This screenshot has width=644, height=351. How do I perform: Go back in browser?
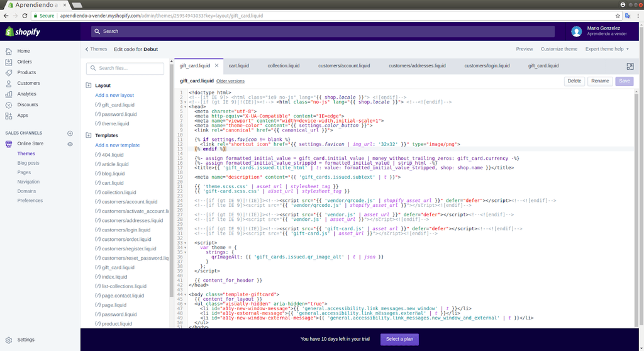(6, 16)
